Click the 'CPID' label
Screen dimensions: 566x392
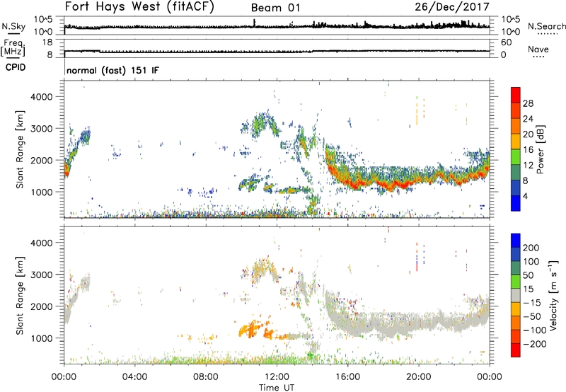[x=16, y=67]
